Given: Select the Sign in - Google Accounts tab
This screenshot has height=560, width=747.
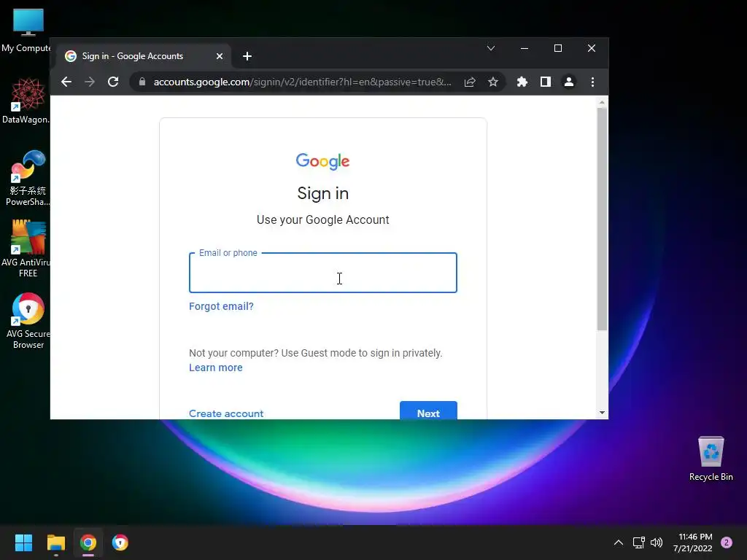Looking at the screenshot, I should pos(144,56).
